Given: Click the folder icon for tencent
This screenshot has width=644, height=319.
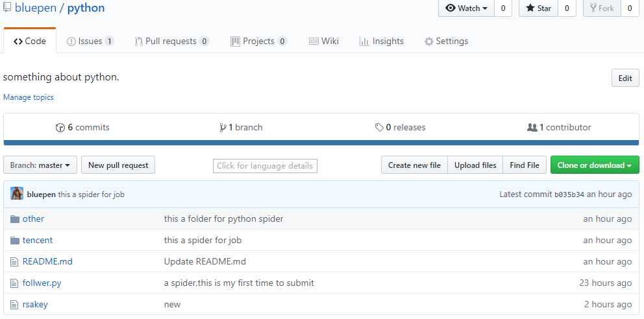Looking at the screenshot, I should click(x=15, y=241).
